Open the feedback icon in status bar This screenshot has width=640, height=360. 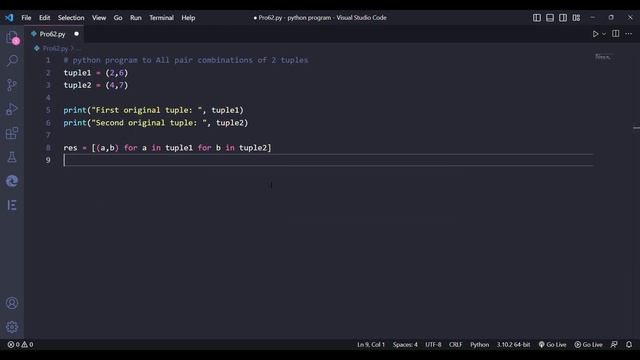[x=614, y=344]
